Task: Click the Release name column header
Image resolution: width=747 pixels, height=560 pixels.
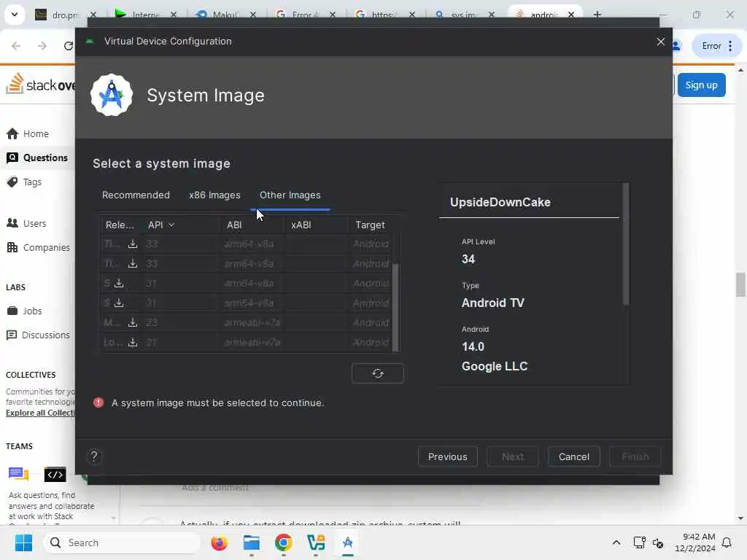Action: point(120,225)
